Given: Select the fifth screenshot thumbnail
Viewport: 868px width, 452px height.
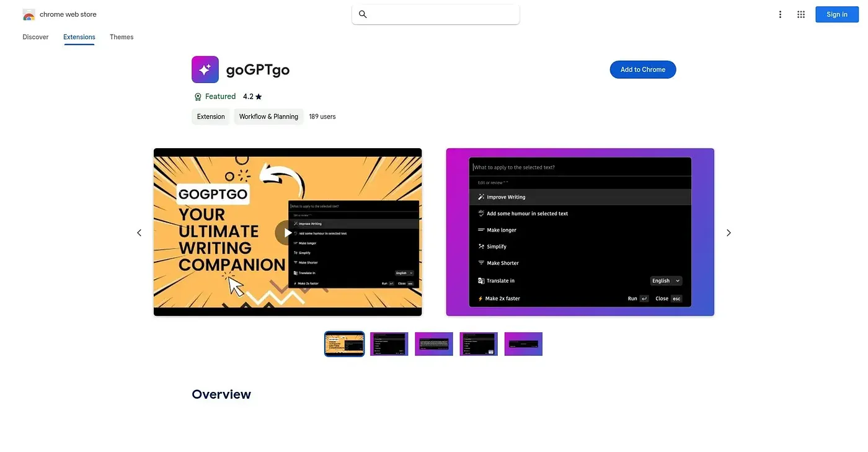Looking at the screenshot, I should [x=523, y=343].
